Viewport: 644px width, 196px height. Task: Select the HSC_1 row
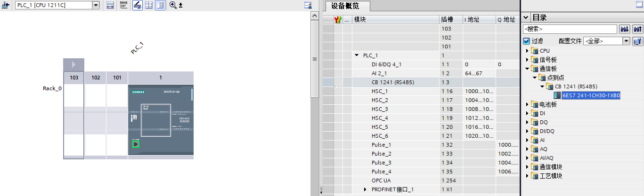pyautogui.click(x=421, y=91)
